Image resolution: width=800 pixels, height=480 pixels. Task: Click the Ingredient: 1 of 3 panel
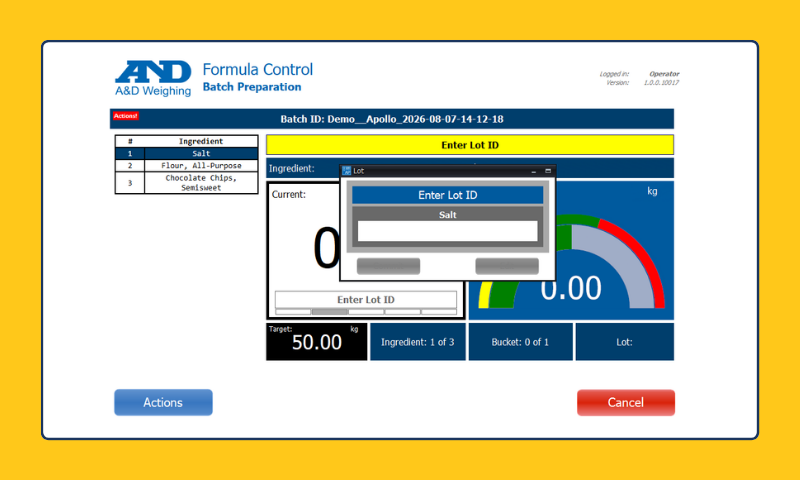(x=417, y=342)
